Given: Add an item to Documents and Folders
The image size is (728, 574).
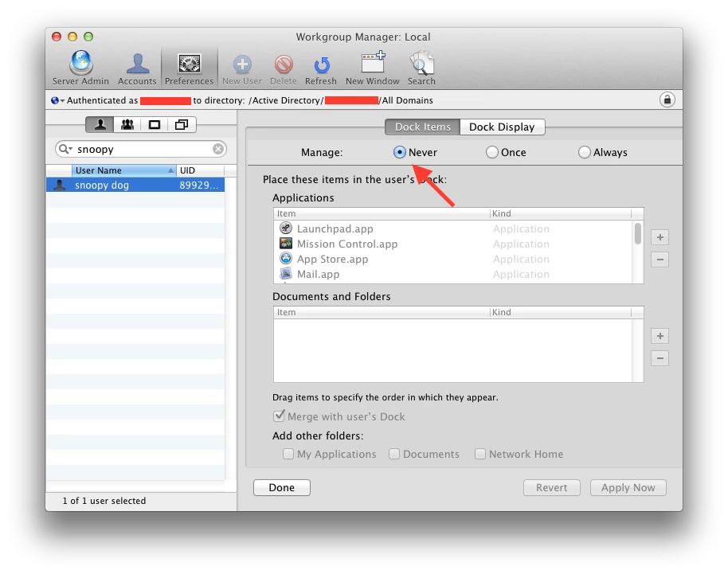Looking at the screenshot, I should [x=660, y=336].
